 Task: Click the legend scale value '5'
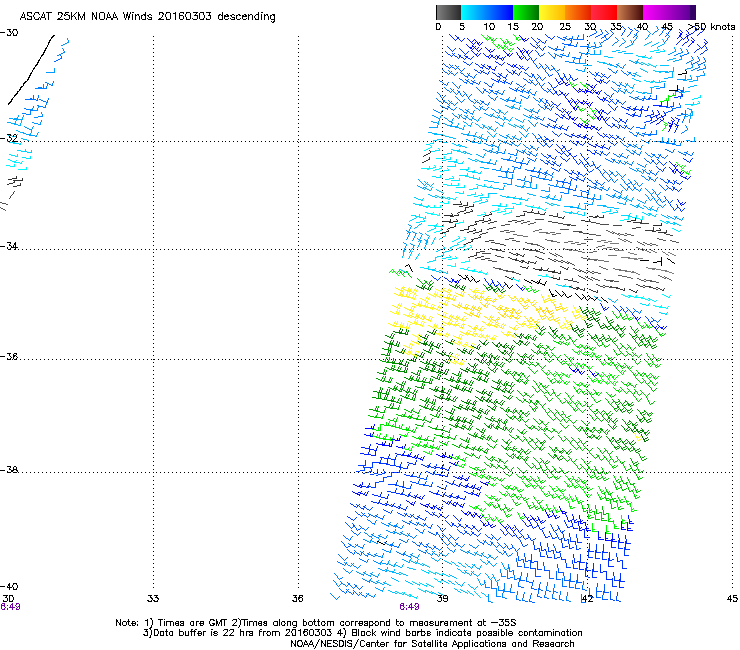click(x=462, y=27)
